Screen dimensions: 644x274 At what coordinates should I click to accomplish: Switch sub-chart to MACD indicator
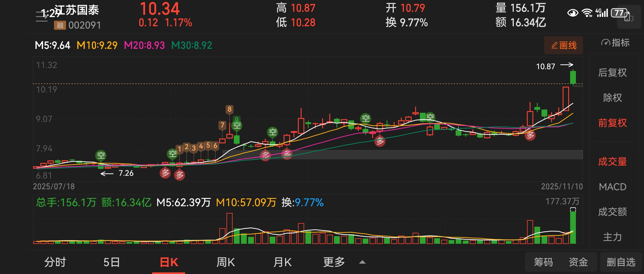(612, 187)
